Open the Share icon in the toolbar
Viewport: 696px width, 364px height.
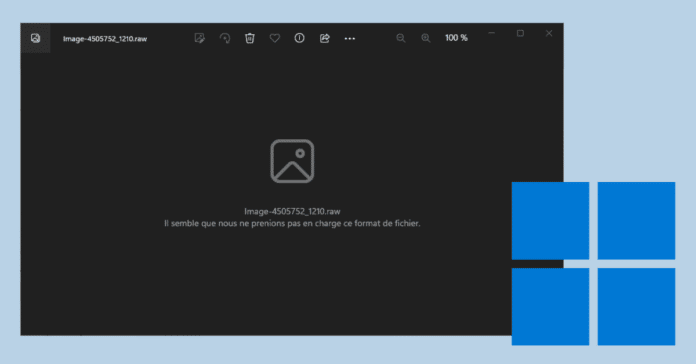pos(324,38)
